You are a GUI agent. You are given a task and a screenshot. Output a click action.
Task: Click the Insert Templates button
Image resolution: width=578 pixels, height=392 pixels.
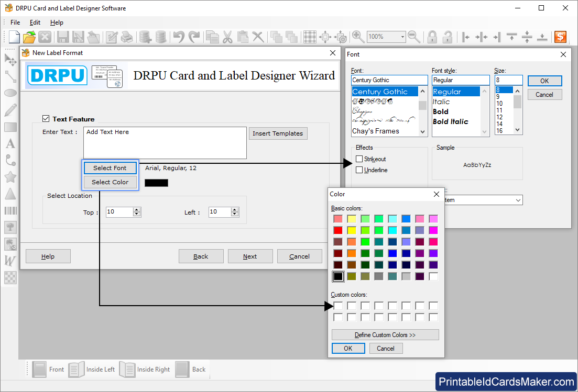point(278,133)
